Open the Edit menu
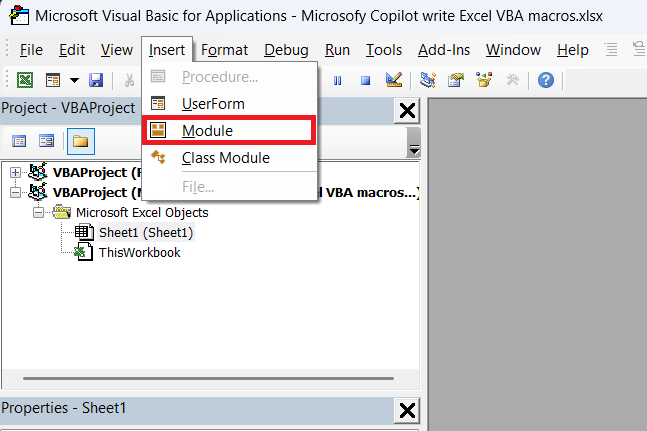The height and width of the screenshot is (431, 647). pos(72,50)
